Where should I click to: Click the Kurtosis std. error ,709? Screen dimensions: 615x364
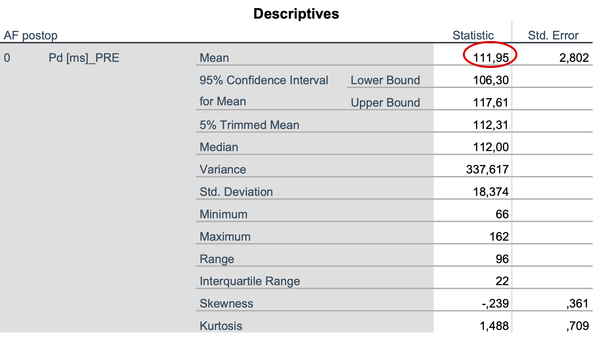(x=577, y=326)
